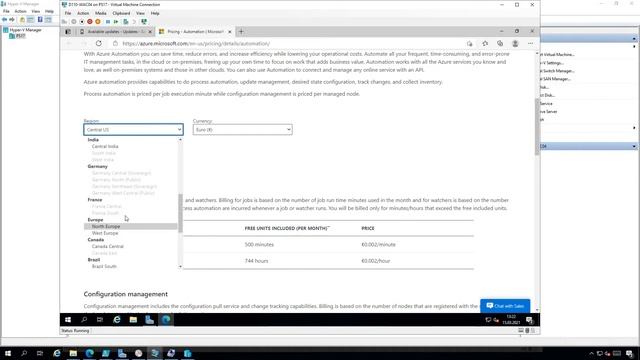The image size is (640, 360).
Task: Open Internet Explorer on VM taskbar
Action: click(x=117, y=320)
